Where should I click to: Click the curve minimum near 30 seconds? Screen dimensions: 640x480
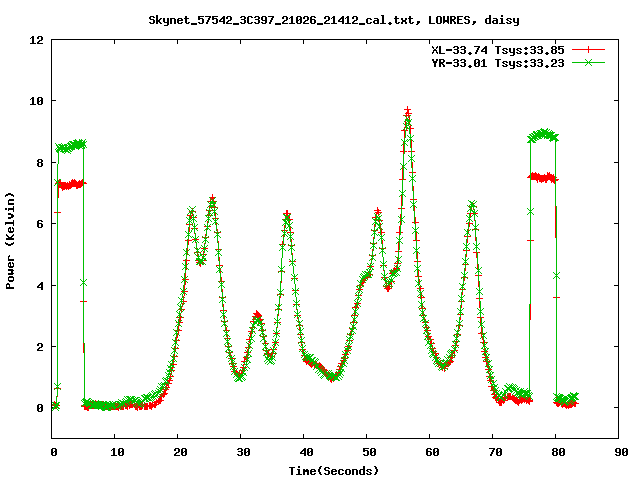[240, 377]
